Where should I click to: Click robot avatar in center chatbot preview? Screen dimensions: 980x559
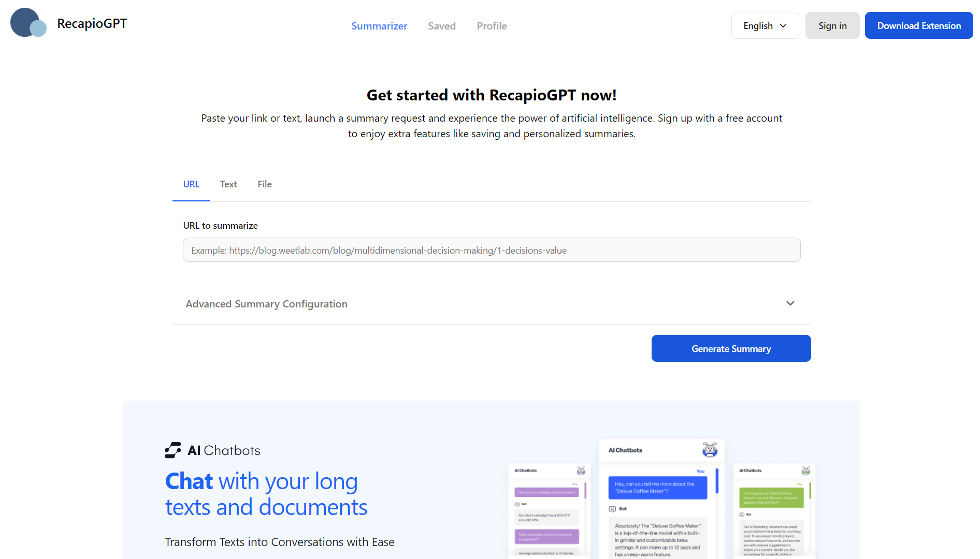click(x=710, y=450)
